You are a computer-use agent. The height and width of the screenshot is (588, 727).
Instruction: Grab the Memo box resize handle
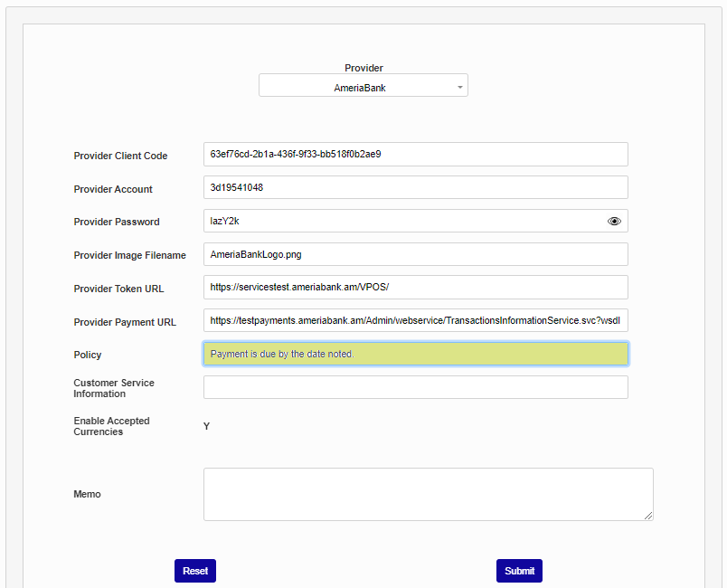[x=648, y=516]
